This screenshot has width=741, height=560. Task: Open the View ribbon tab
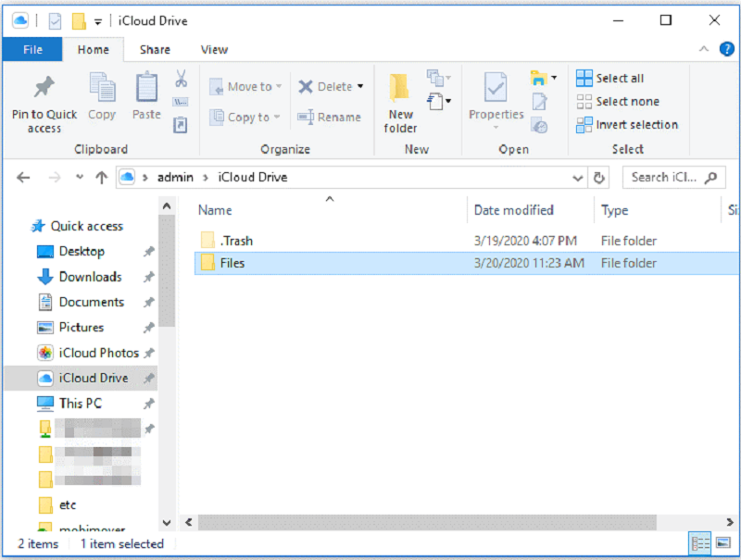pos(214,50)
